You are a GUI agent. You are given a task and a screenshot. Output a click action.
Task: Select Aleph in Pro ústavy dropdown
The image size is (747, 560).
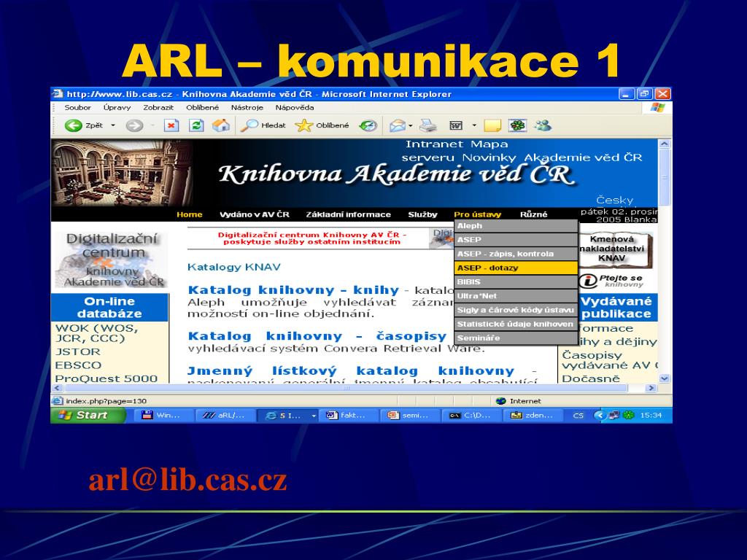[516, 226]
